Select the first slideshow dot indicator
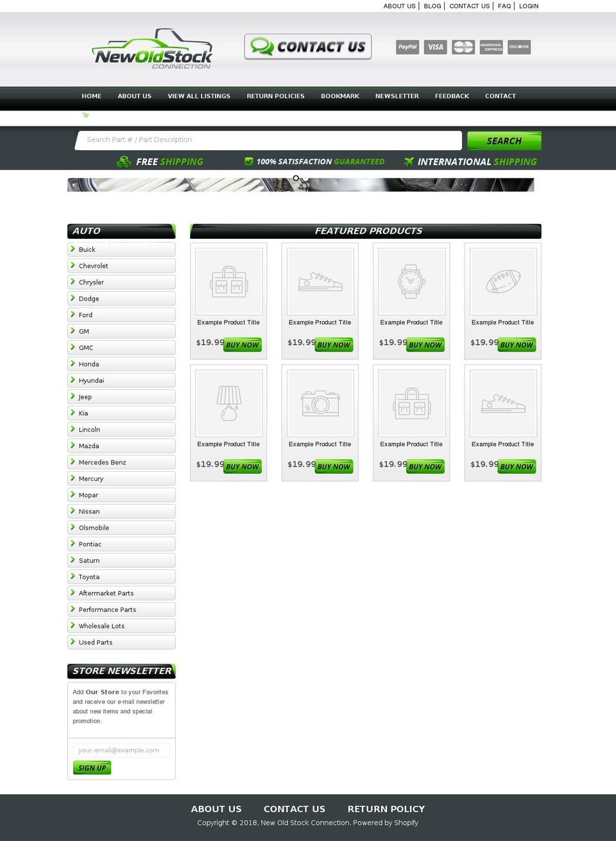This screenshot has height=841, width=616. pyautogui.click(x=296, y=178)
